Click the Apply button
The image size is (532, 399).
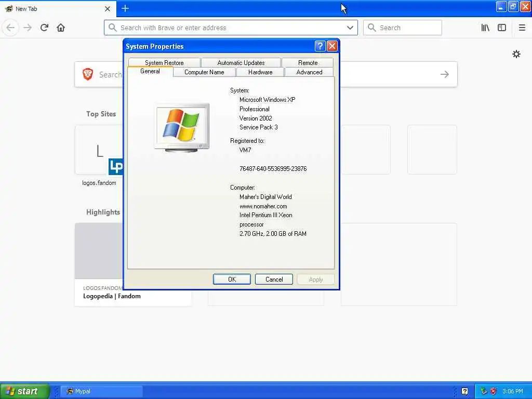click(x=315, y=279)
